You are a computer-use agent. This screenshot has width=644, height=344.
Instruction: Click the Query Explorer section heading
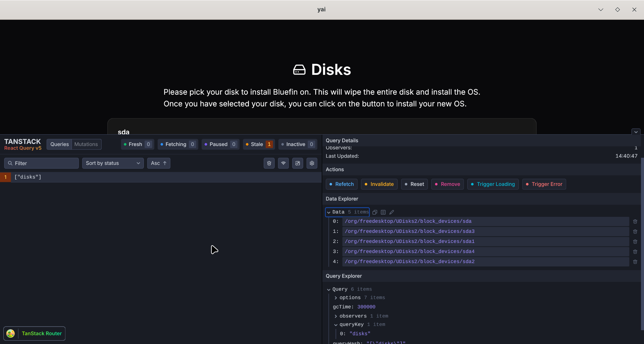[x=344, y=276]
